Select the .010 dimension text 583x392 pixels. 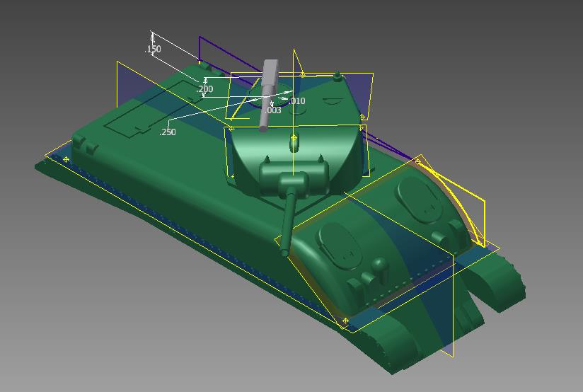point(297,101)
